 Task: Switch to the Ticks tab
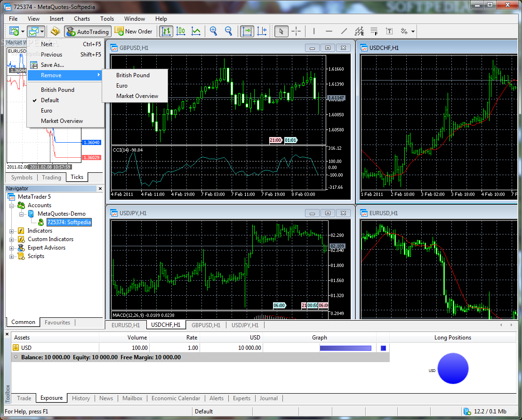click(x=77, y=177)
